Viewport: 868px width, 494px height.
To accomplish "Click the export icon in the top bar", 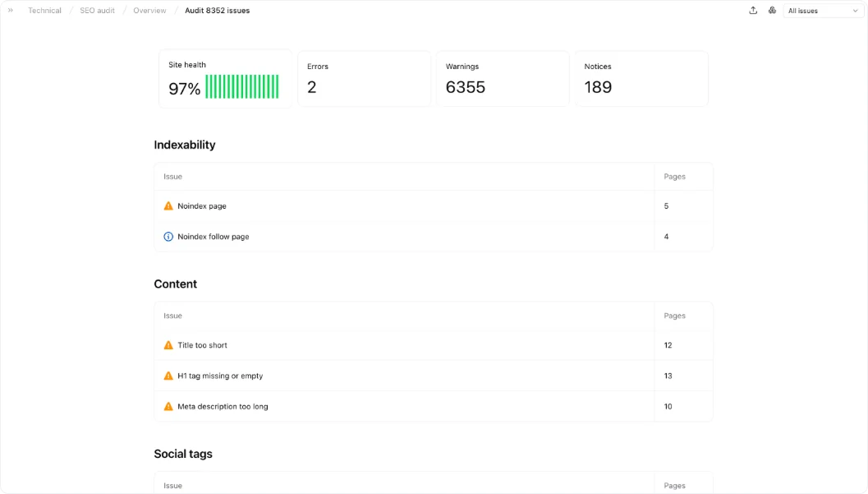I will (x=753, y=10).
